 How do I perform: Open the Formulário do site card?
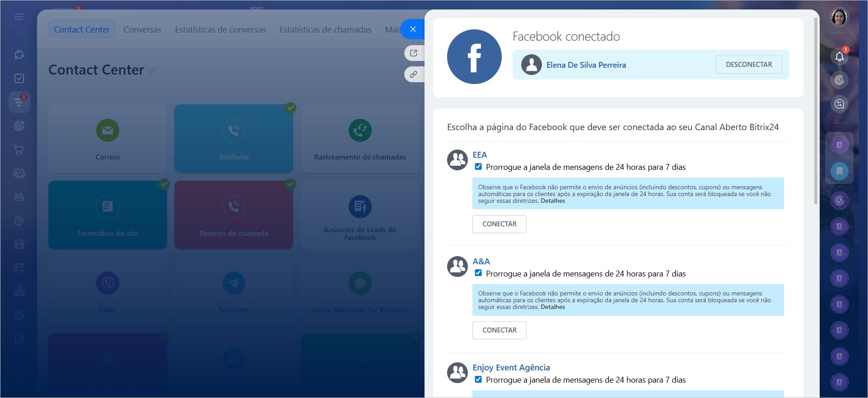click(x=107, y=215)
